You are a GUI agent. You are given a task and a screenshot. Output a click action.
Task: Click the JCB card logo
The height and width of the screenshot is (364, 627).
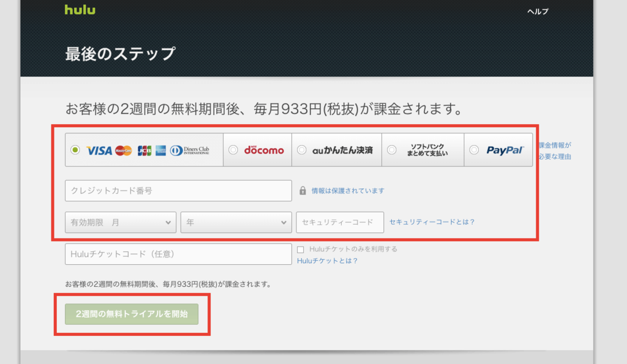pyautogui.click(x=145, y=150)
